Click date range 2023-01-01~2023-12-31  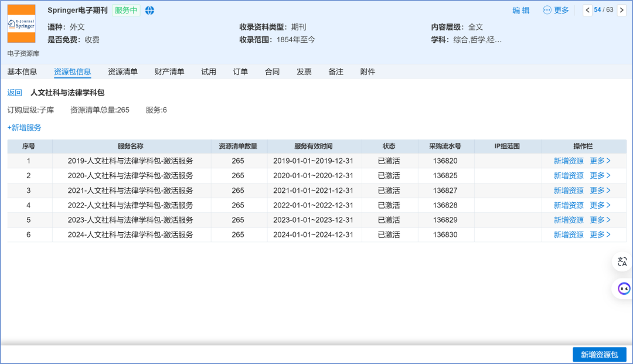pos(313,220)
